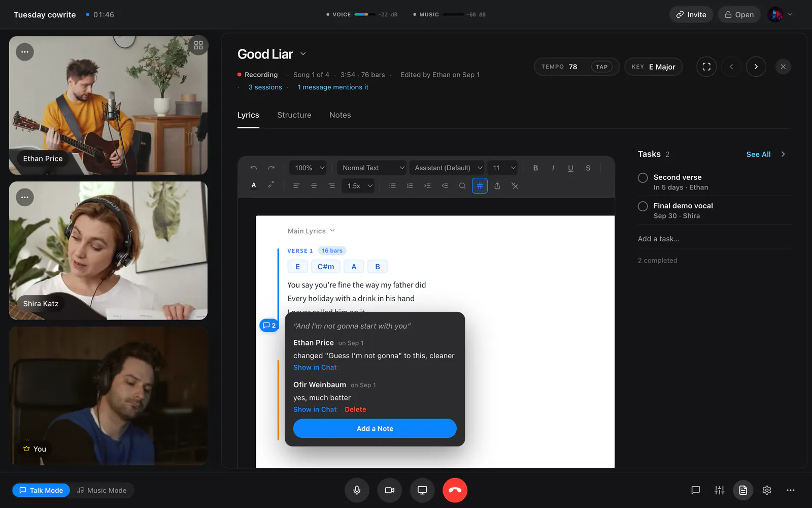Viewport: 812px width, 508px height.
Task: Apply underline formatting
Action: (x=570, y=168)
